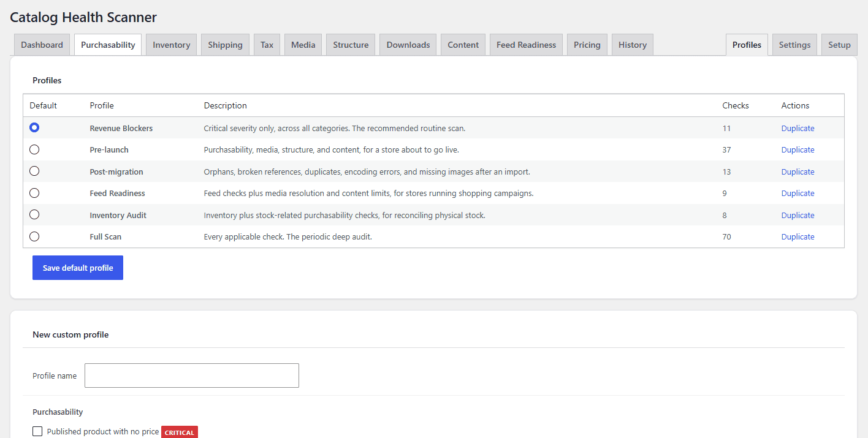Viewport: 868px width, 438px height.
Task: Open the Settings tab
Action: click(794, 45)
